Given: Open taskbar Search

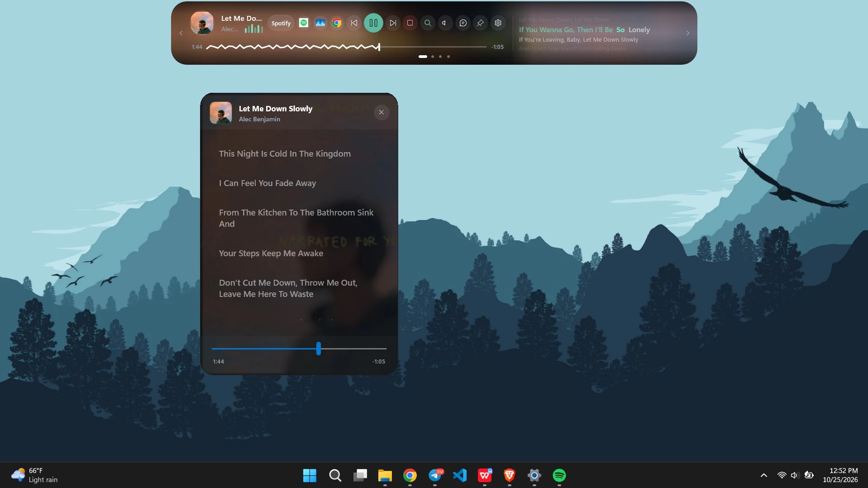Looking at the screenshot, I should pos(335,475).
